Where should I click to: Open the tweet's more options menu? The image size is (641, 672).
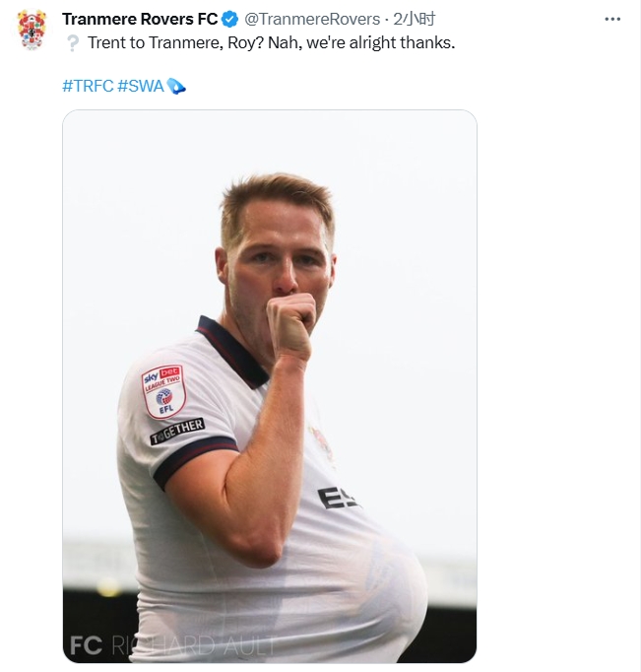[x=612, y=19]
